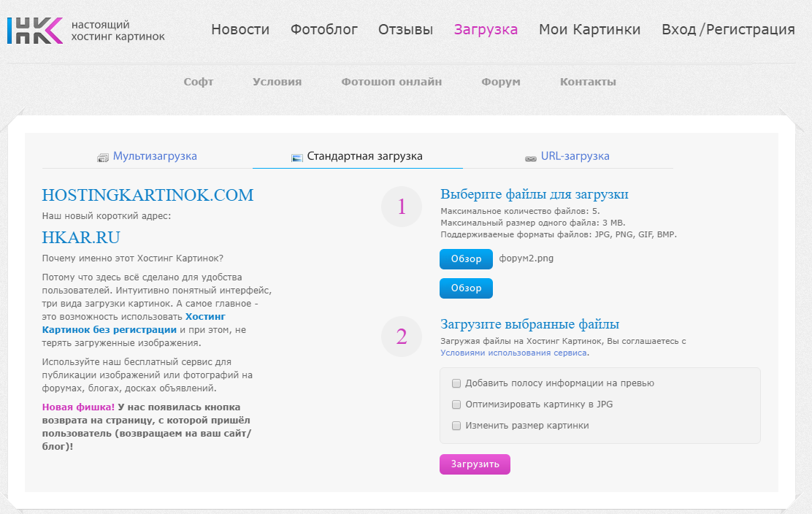Click настоящий хостинг картинок tagline

[x=118, y=31]
